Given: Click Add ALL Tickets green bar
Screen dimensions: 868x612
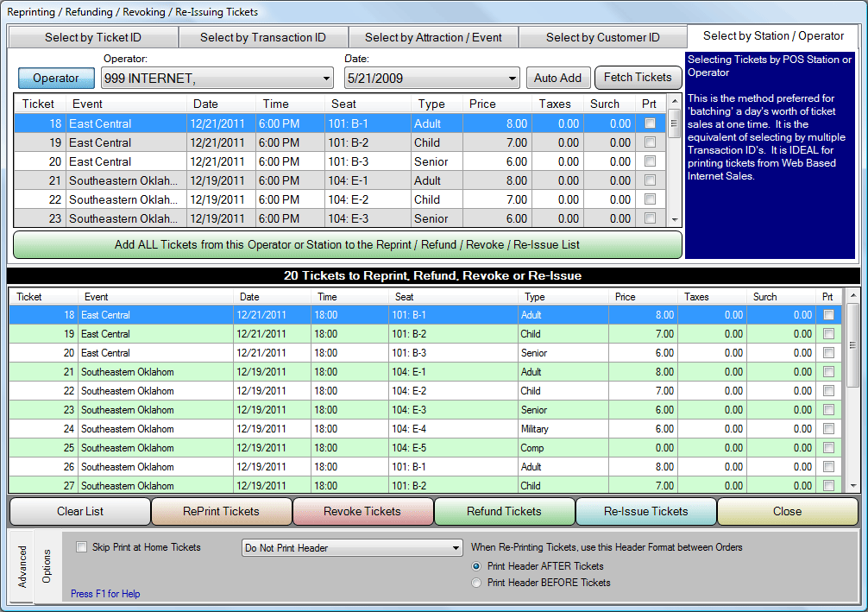Looking at the screenshot, I should (x=347, y=244).
